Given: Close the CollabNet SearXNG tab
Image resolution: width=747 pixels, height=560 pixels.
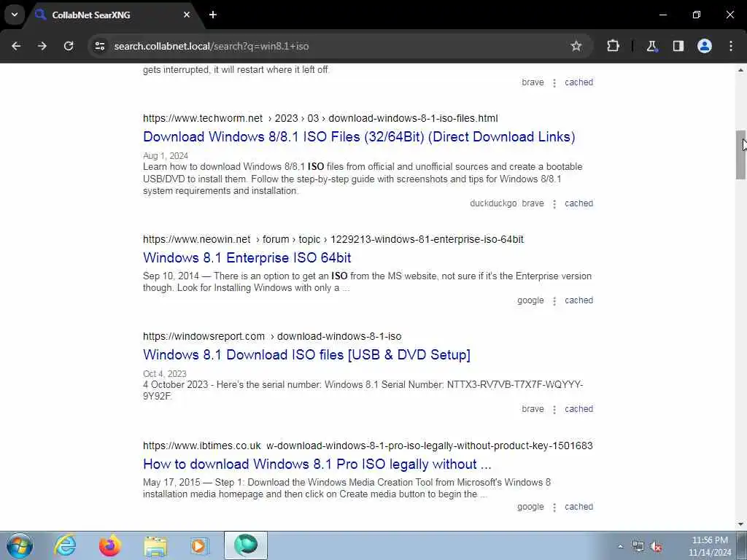Looking at the screenshot, I should (x=187, y=15).
